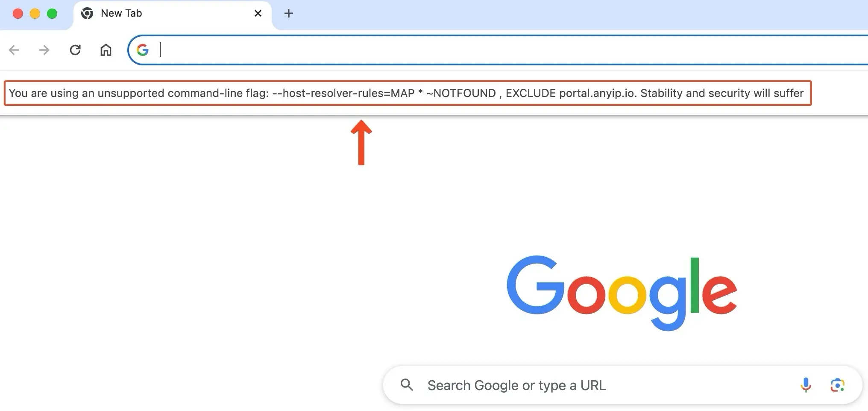This screenshot has height=411, width=868.
Task: Select the home button icon
Action: pos(106,50)
